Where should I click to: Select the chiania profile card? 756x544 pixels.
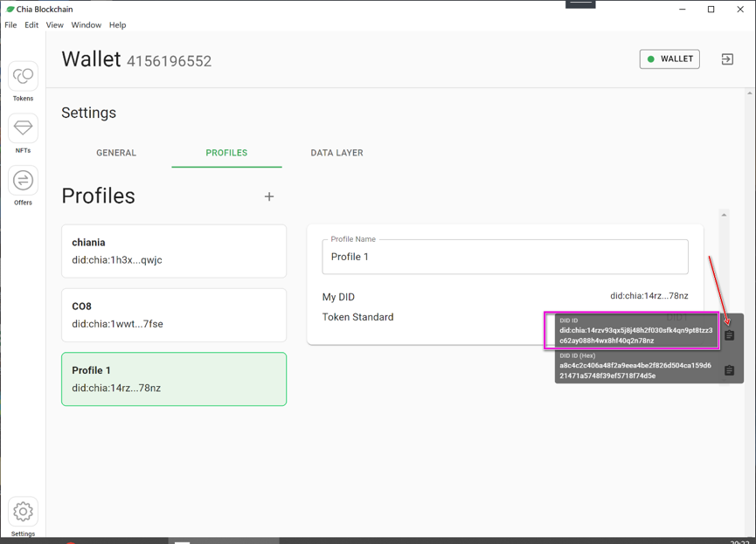point(174,251)
